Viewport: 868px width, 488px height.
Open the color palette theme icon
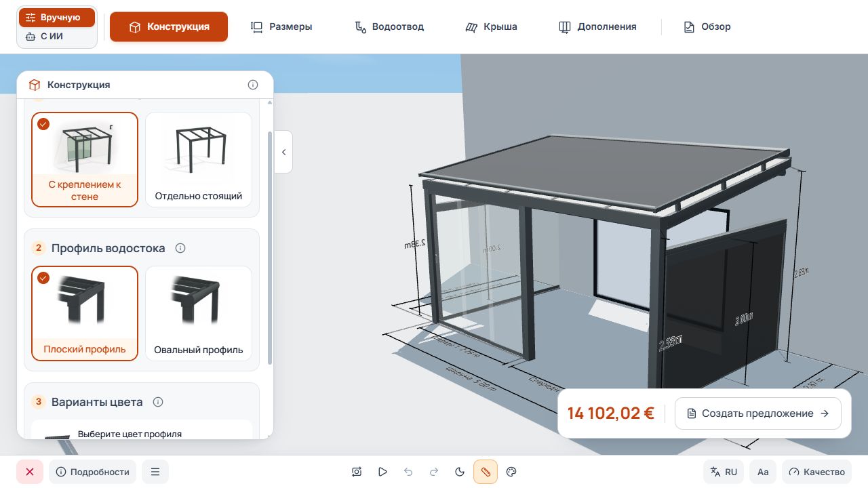[512, 472]
